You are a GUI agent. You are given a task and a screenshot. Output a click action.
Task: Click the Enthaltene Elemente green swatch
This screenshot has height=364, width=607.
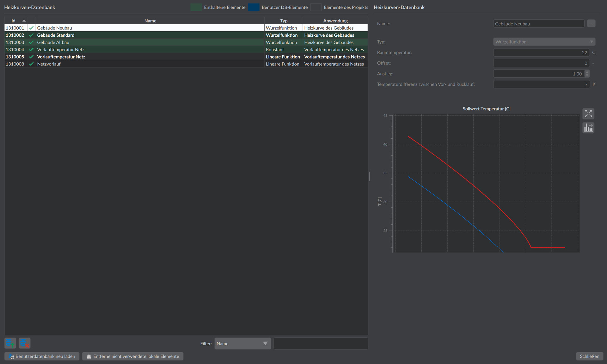click(196, 7)
